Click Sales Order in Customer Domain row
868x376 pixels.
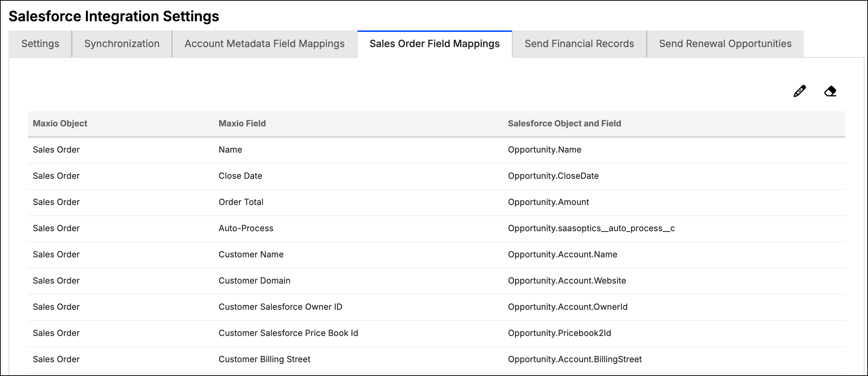point(56,281)
